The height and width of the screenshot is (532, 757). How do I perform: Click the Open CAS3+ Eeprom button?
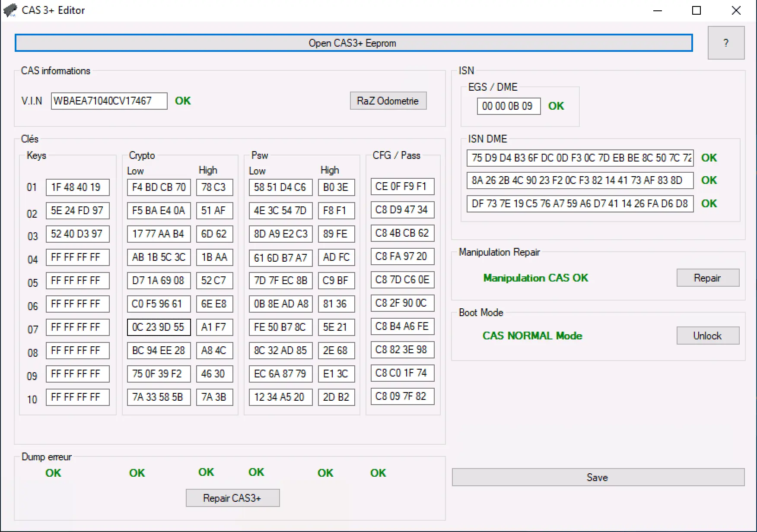[x=353, y=43]
